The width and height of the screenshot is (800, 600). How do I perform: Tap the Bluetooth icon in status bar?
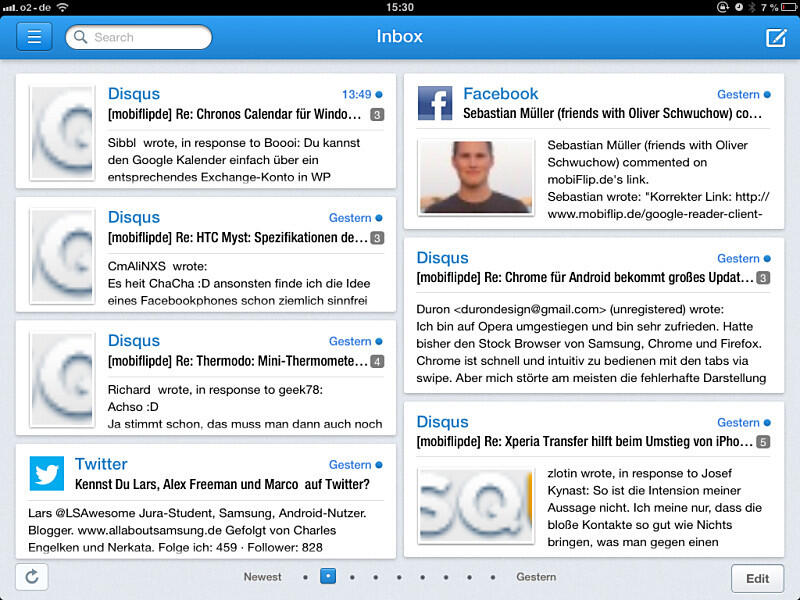tap(752, 7)
